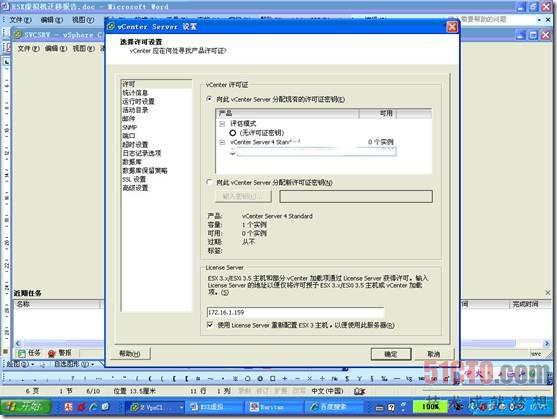Click the question mark tray icon
This screenshot has width=557, height=419.
391,407
